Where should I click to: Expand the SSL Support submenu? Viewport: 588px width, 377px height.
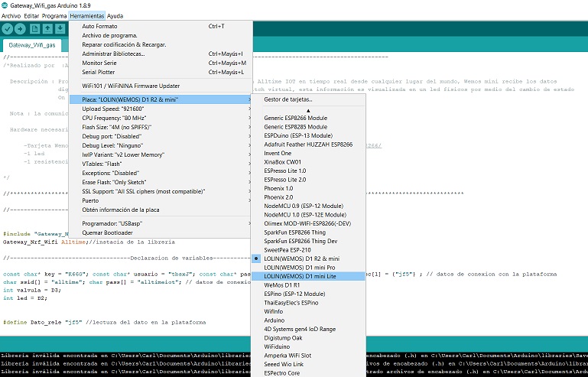(161, 191)
